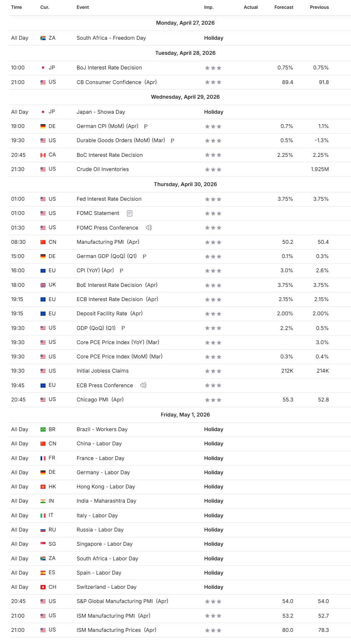Click the FOMC Press Conference speaker icon
Viewport: 351px width, 644px height.
(148, 227)
